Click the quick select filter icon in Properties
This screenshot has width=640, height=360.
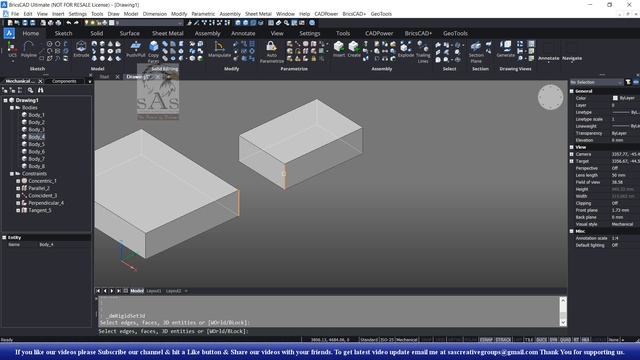point(628,82)
